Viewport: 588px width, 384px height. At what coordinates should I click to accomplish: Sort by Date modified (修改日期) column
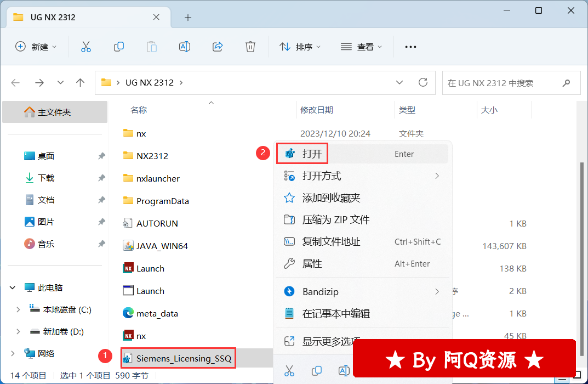(x=317, y=110)
